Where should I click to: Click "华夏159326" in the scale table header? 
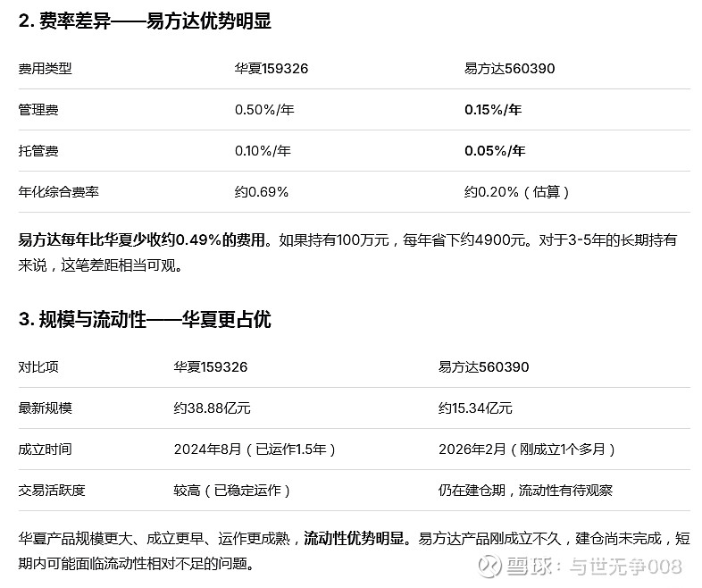(x=211, y=367)
